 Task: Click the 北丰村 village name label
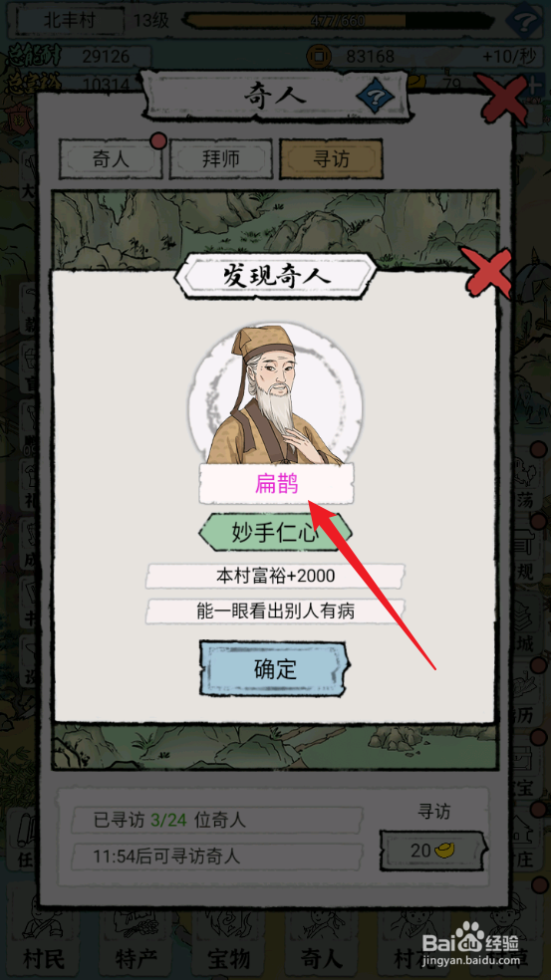69,20
